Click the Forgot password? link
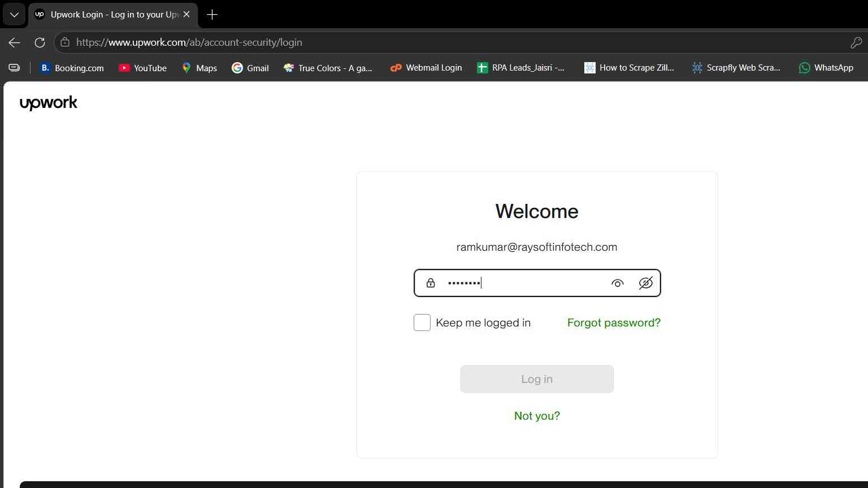The image size is (868, 488). (x=614, y=323)
